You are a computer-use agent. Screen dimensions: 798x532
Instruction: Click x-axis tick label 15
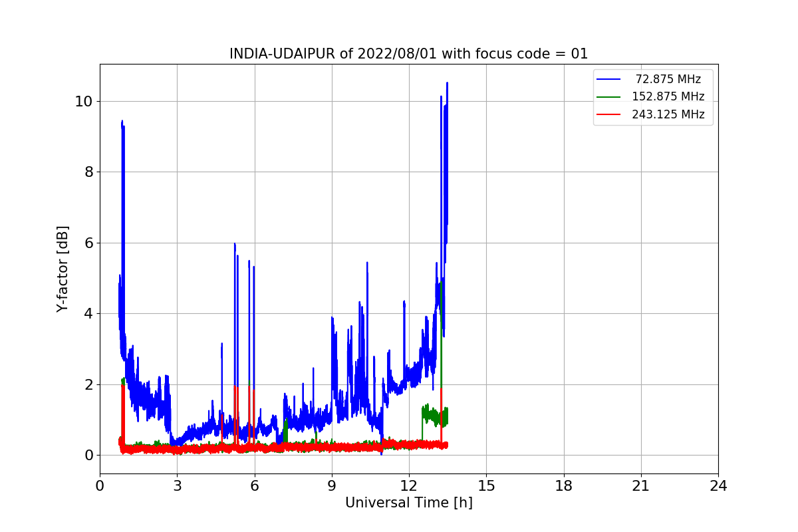pos(486,486)
